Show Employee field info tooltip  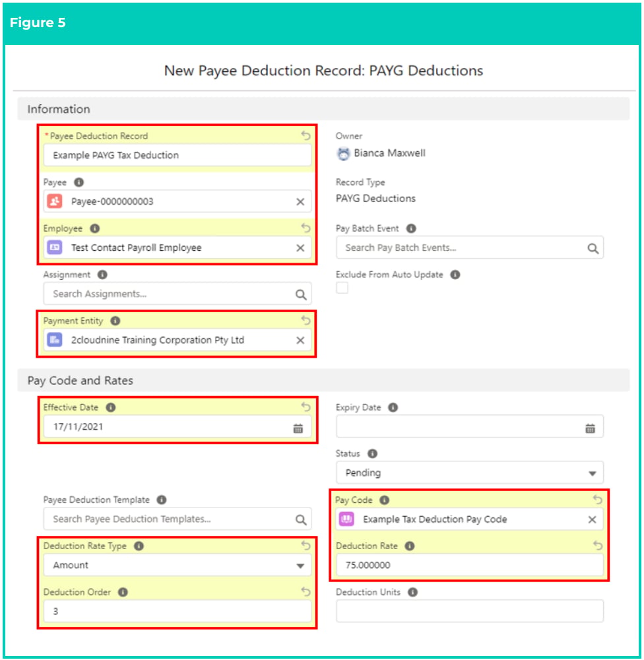coord(95,228)
